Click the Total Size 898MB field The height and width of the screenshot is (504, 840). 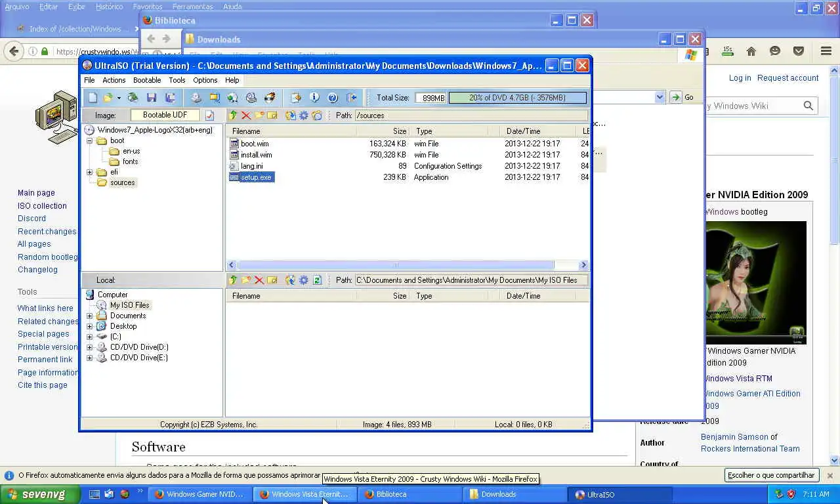[x=430, y=98]
